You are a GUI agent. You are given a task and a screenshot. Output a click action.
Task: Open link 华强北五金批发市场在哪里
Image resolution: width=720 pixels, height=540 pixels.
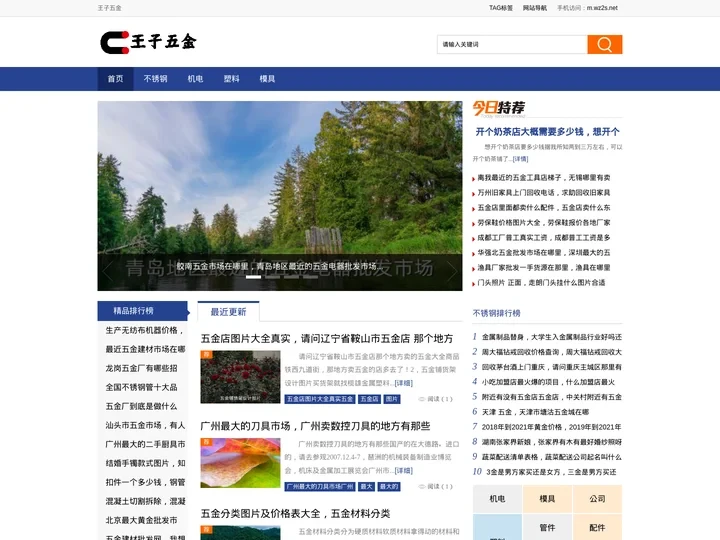[544, 253]
